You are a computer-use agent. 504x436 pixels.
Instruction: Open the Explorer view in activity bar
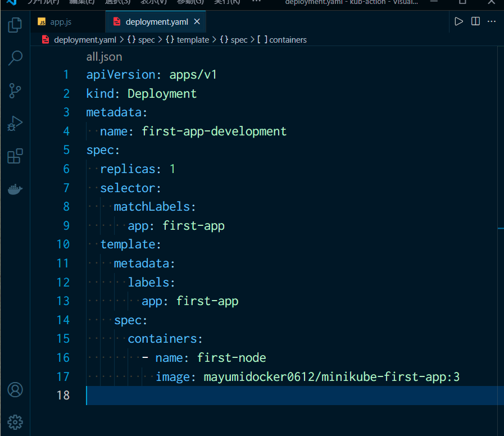[x=15, y=25]
